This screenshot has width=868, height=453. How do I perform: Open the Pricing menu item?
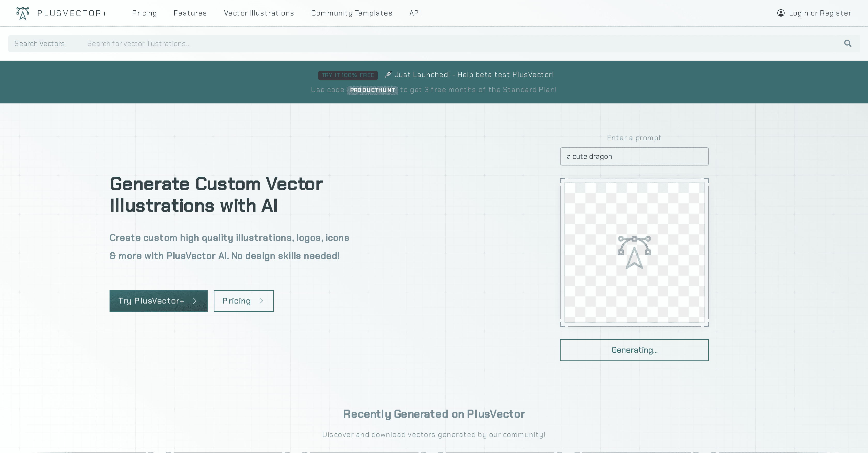[145, 13]
